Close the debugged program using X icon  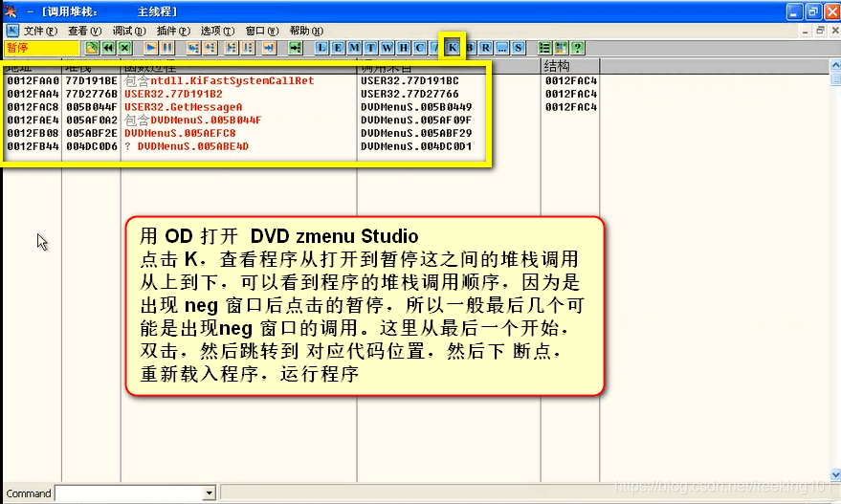pos(125,48)
